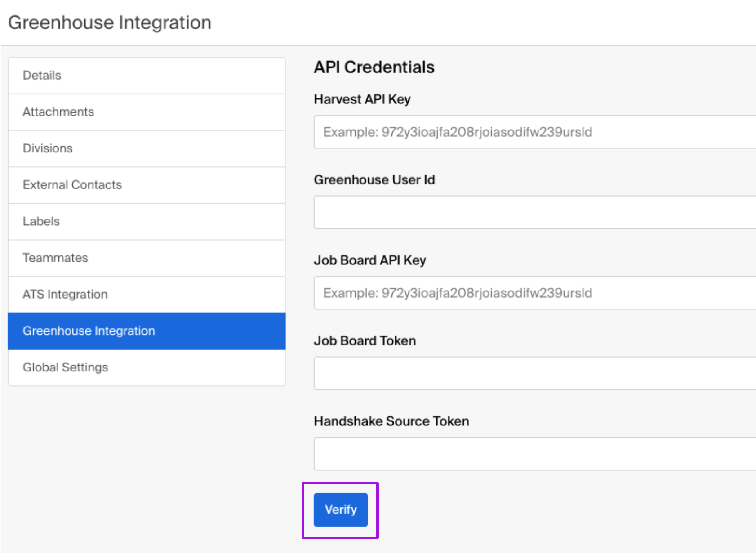756x555 pixels.
Task: Click the Greenhouse User Id label
Action: [x=374, y=179]
